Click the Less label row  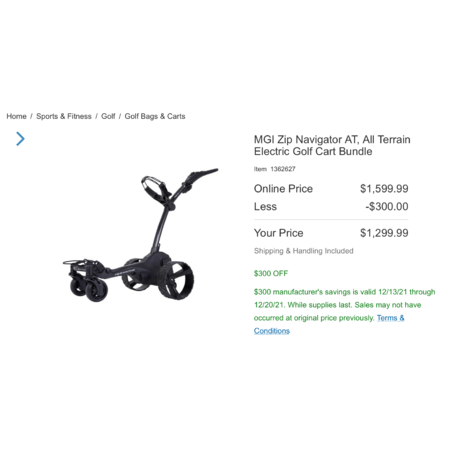[331, 206]
